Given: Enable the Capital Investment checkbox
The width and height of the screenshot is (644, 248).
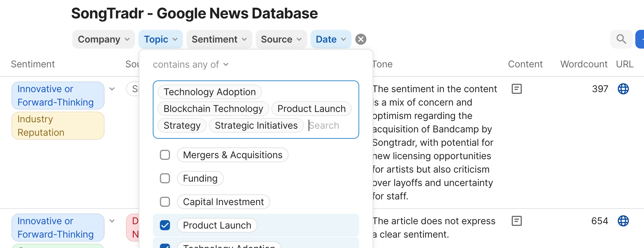Looking at the screenshot, I should pyautogui.click(x=165, y=202).
